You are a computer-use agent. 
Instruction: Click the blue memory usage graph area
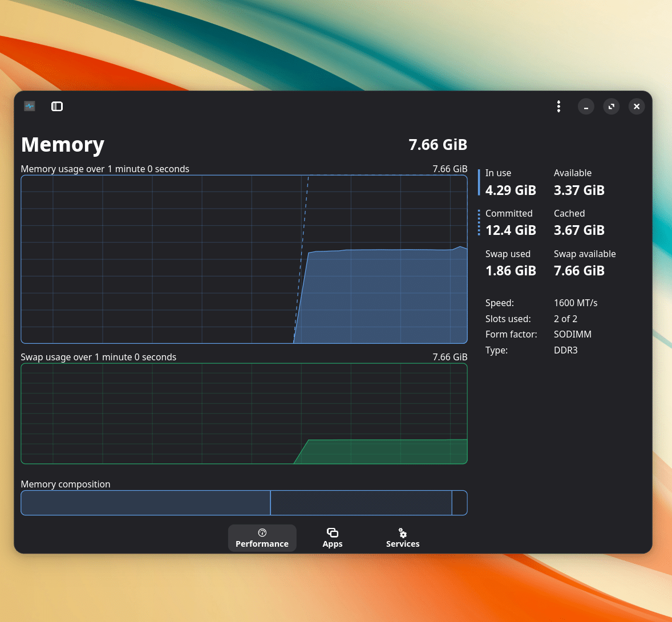tap(382, 296)
